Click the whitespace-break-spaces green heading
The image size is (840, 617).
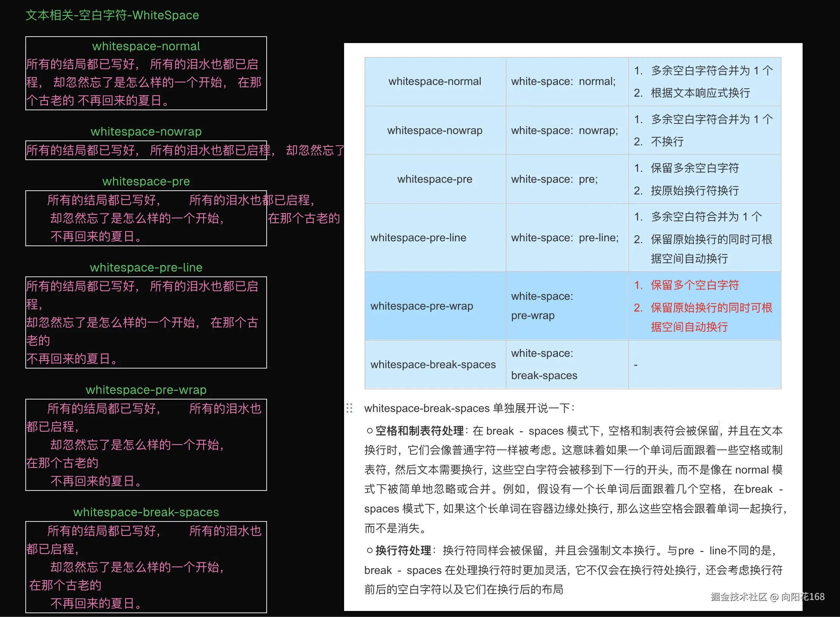pyautogui.click(x=146, y=512)
